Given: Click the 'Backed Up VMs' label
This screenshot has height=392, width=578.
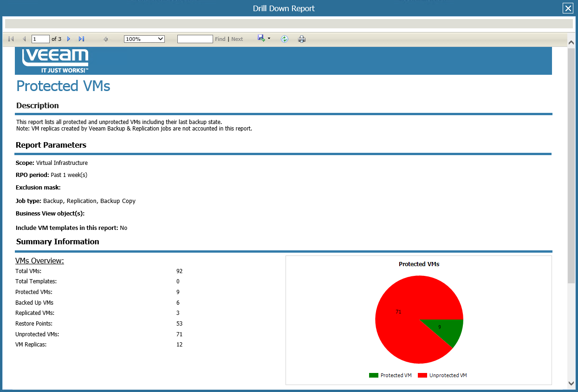Looking at the screenshot, I should (34, 303).
